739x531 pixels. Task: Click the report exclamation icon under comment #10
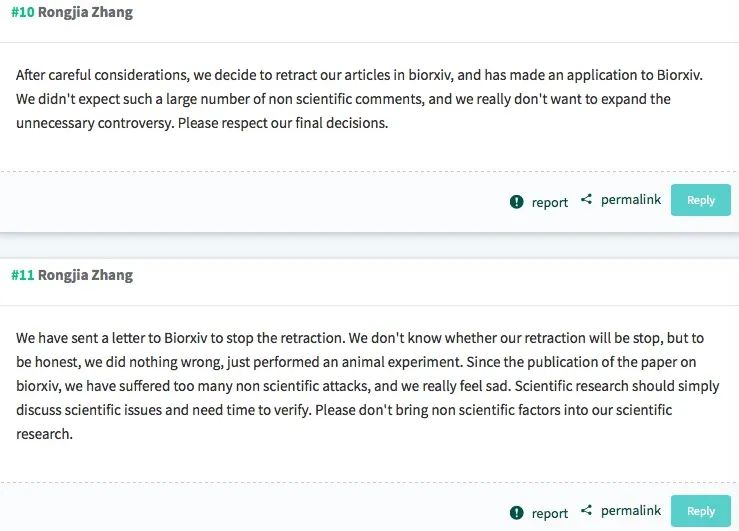coord(516,201)
